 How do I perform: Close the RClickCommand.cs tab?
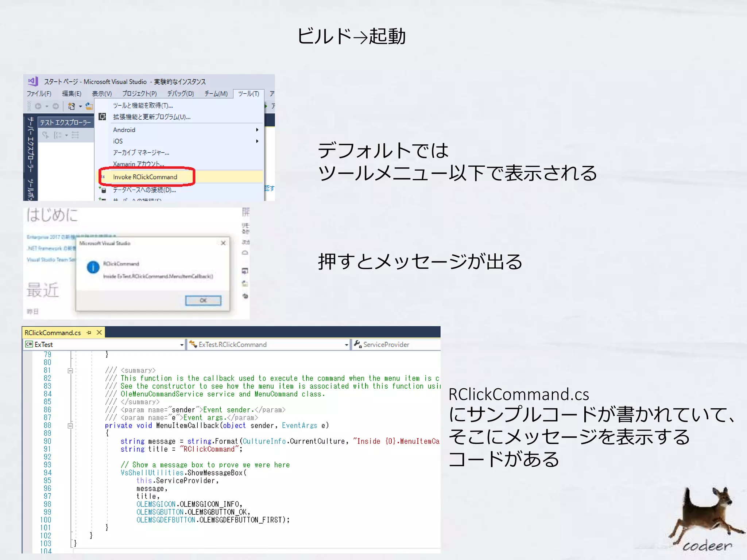pos(99,332)
